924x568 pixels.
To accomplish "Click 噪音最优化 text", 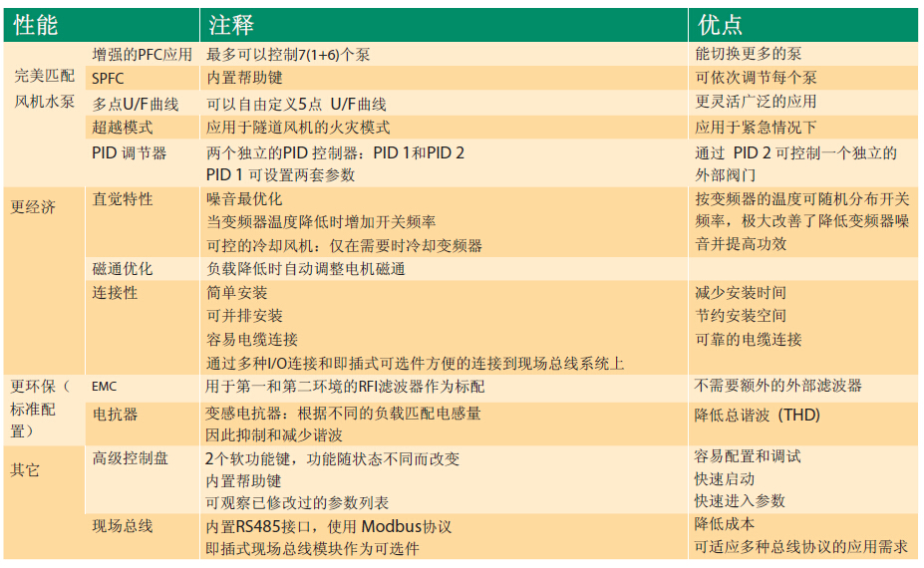I will (x=244, y=199).
